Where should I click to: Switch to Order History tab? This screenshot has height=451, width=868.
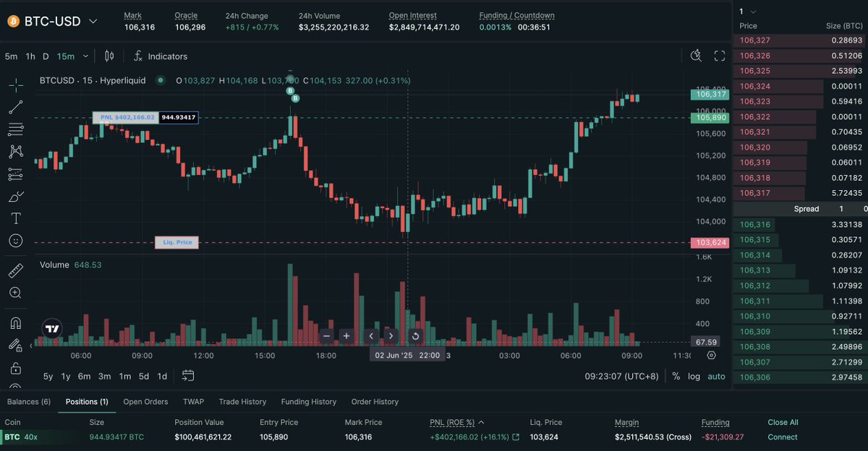pos(375,402)
